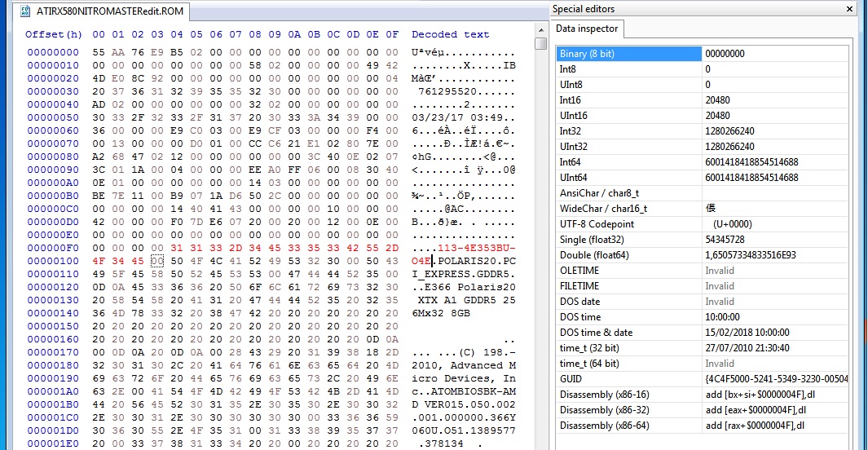868x450 pixels.
Task: Click the Int8 row label
Action: pos(568,69)
